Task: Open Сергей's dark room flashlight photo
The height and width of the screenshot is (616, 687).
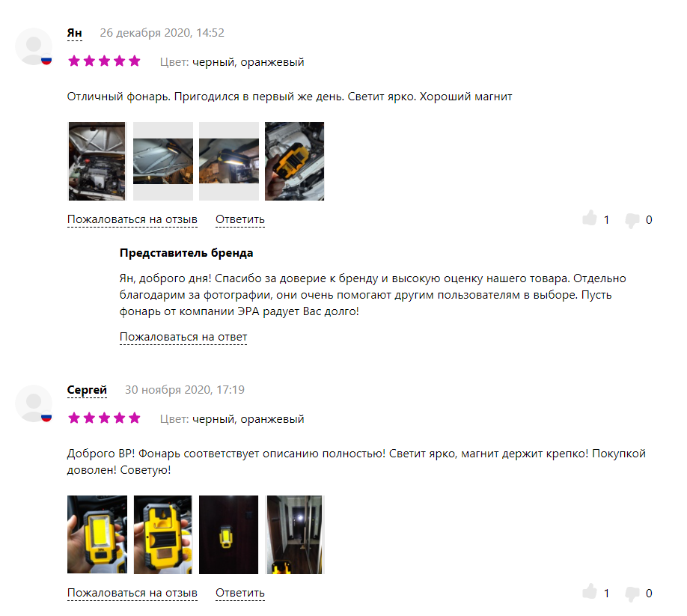Action: [x=229, y=534]
